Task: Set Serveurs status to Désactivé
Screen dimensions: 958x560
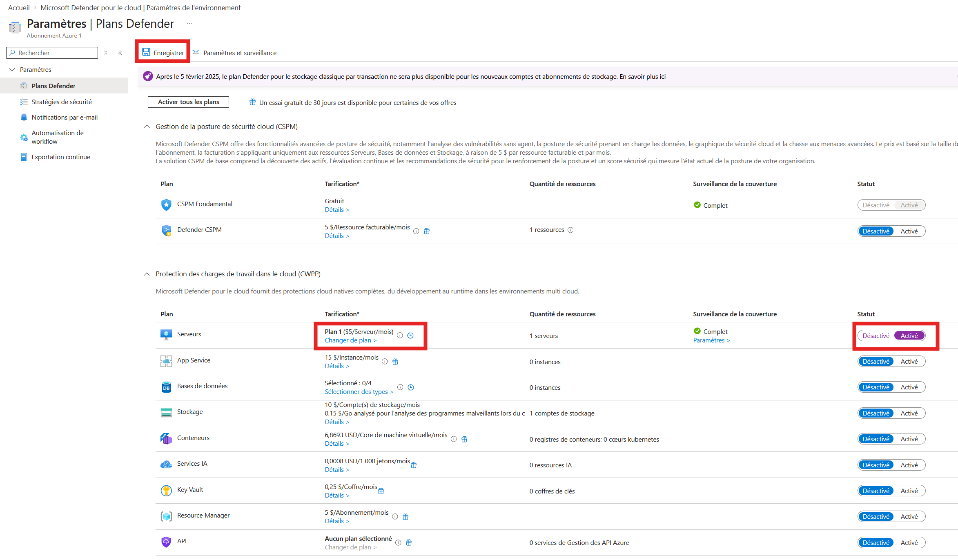Action: [x=876, y=336]
